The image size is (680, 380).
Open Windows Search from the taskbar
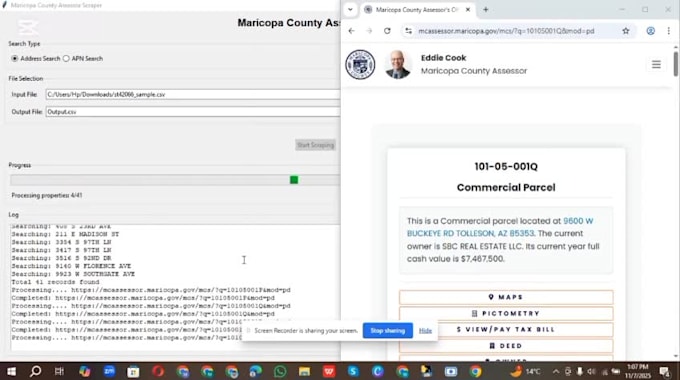pyautogui.click(x=36, y=371)
